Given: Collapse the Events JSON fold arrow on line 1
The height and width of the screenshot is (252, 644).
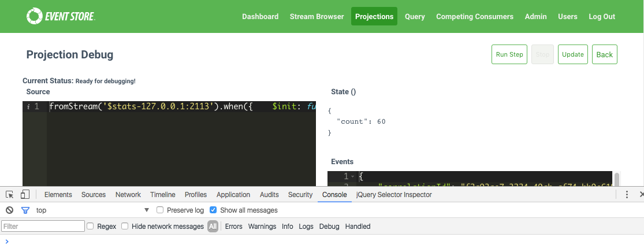Looking at the screenshot, I should [353, 176].
